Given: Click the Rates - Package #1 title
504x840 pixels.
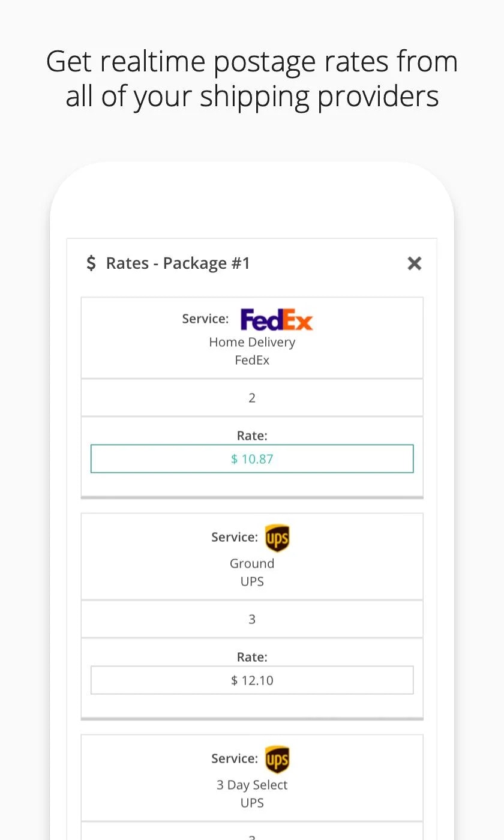Looking at the screenshot, I should pos(178,263).
